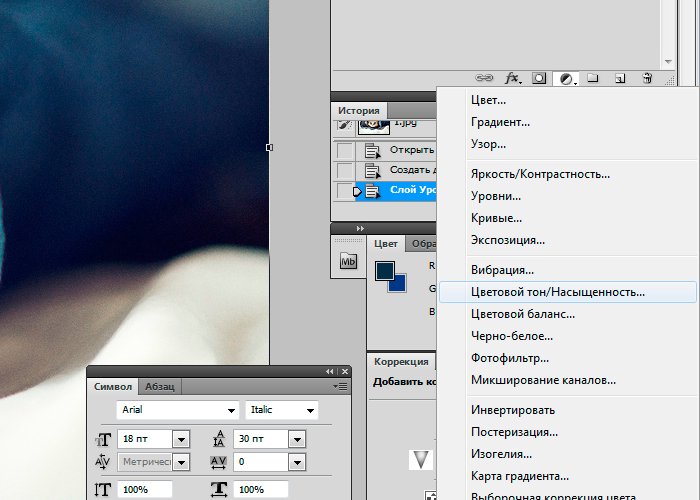
Task: Click the Vibrance triangle icon in Коррекция
Action: (422, 459)
